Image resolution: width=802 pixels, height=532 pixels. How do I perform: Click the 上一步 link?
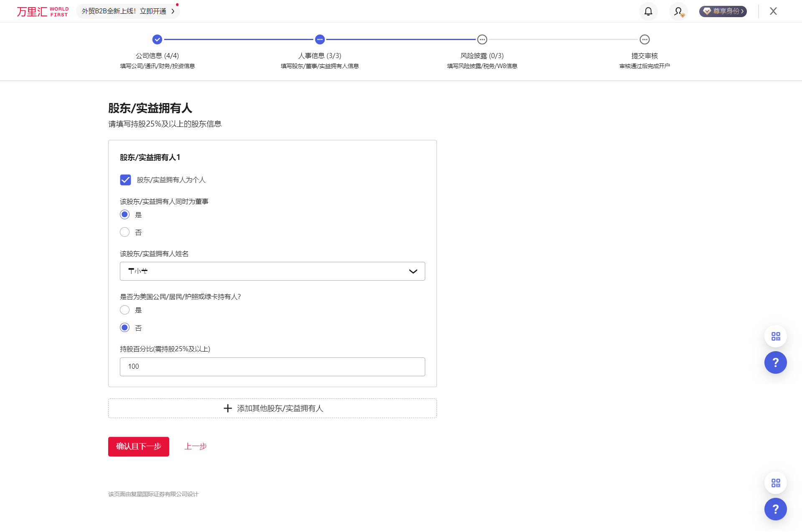(x=195, y=446)
